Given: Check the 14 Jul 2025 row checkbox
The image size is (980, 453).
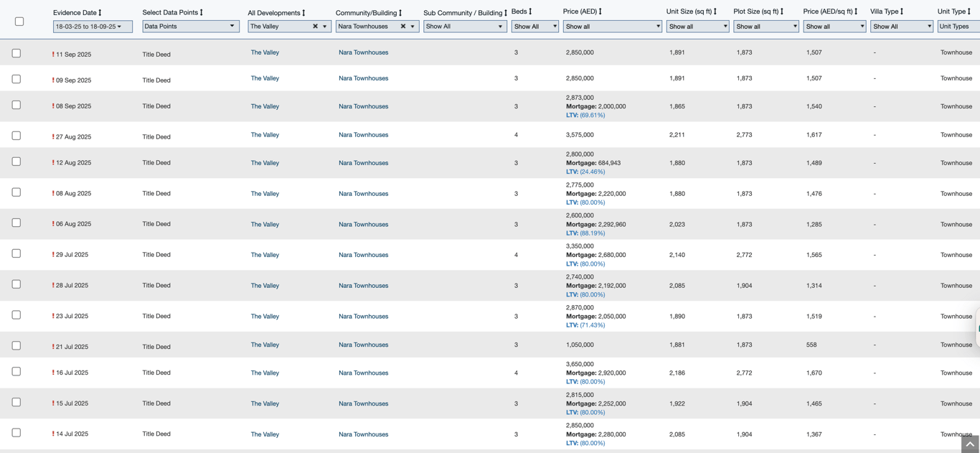Looking at the screenshot, I should pyautogui.click(x=17, y=433).
